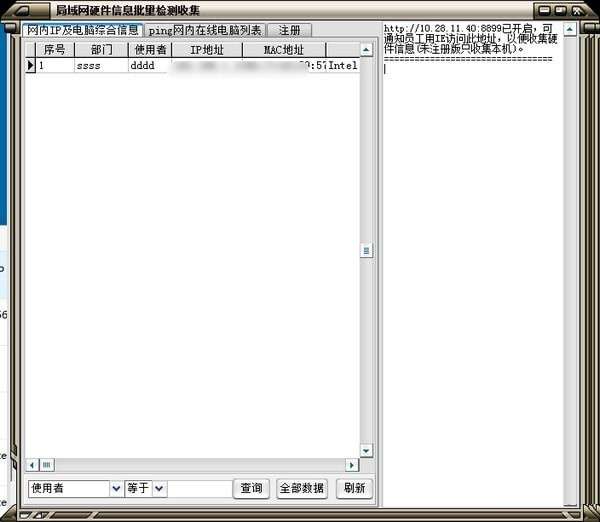Click table vertical scrollbar down arrow
The image size is (600, 522).
(x=366, y=450)
